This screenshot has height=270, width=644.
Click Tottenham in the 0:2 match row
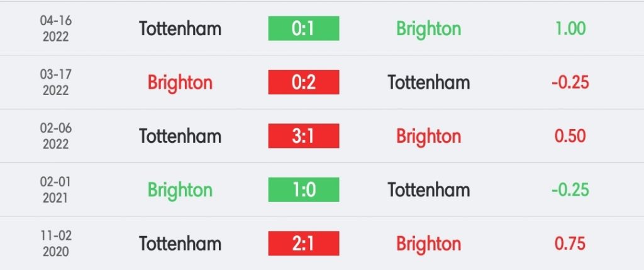(x=428, y=82)
